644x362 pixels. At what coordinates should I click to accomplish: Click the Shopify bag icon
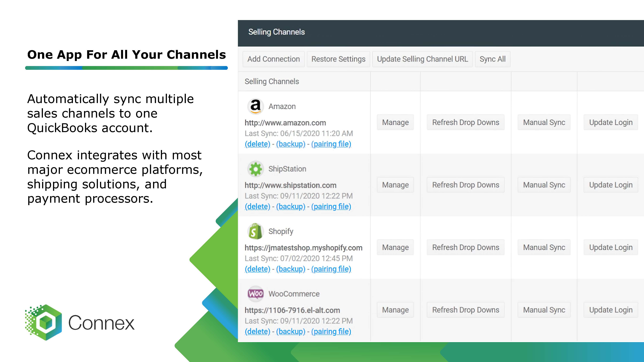(x=255, y=231)
